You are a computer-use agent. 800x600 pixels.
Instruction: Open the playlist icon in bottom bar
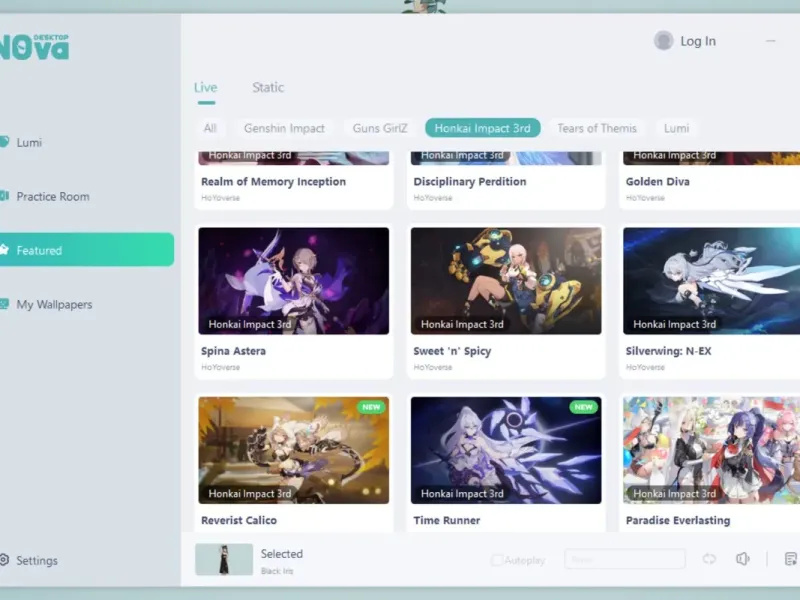(x=790, y=559)
